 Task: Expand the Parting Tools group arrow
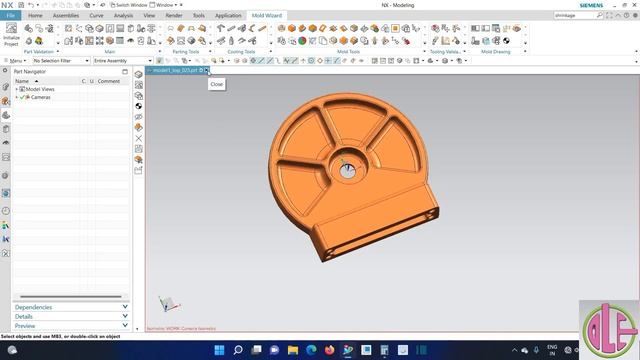coord(210,51)
